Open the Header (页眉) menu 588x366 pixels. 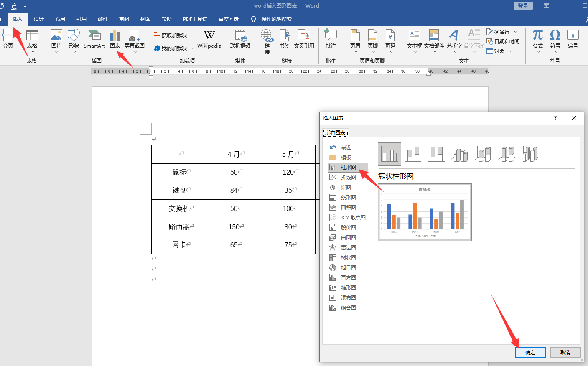[355, 41]
